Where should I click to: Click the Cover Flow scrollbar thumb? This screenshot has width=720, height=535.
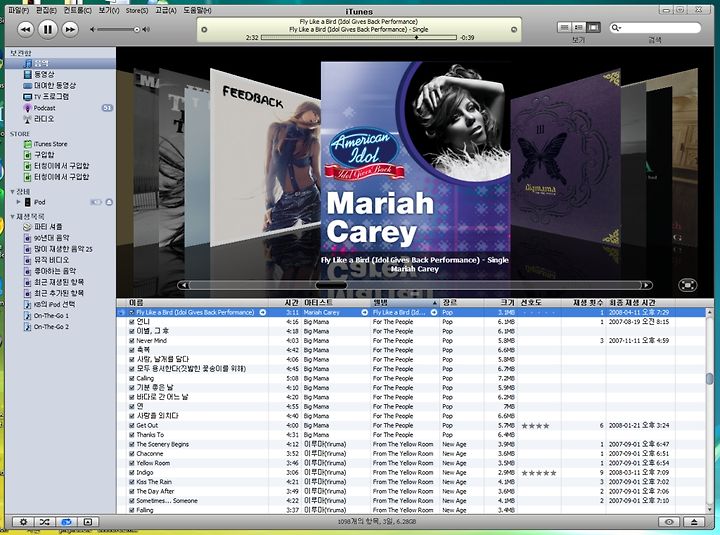[331, 285]
